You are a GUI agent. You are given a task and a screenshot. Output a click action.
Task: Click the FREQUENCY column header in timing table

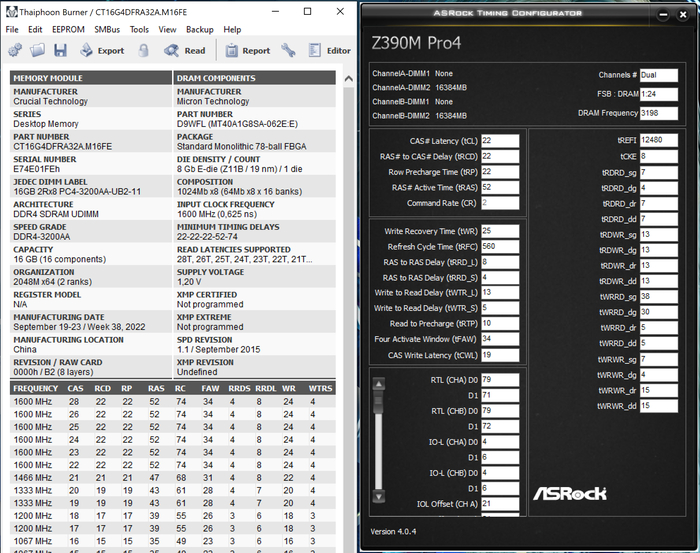[36, 388]
